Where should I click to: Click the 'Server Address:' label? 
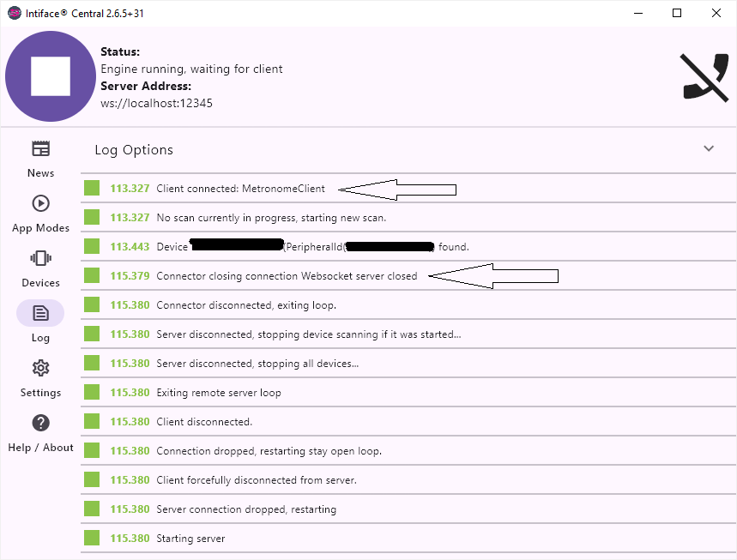click(x=146, y=86)
